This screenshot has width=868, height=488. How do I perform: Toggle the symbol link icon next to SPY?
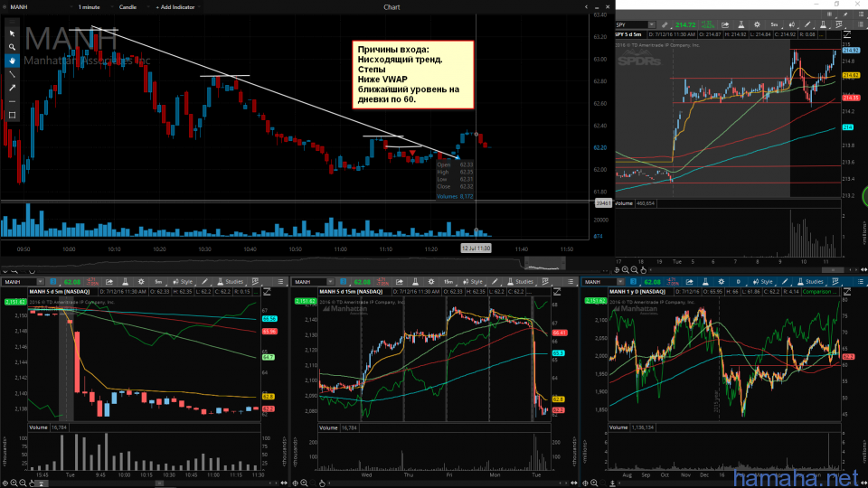coord(665,24)
